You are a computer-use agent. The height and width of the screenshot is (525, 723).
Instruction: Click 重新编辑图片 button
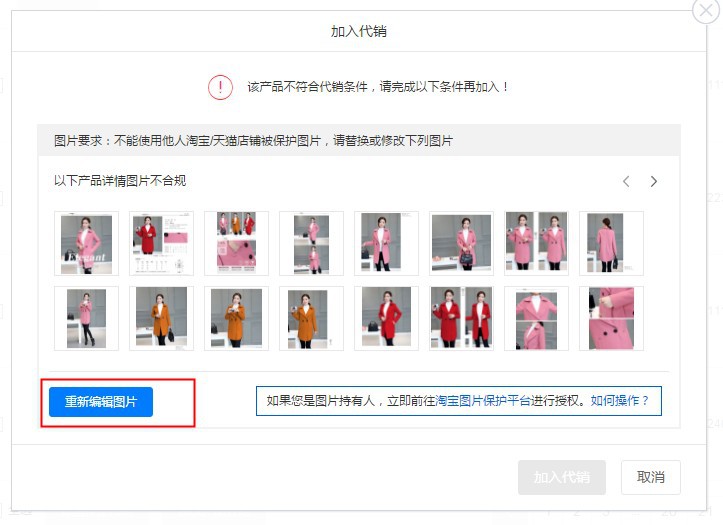pyautogui.click(x=101, y=401)
